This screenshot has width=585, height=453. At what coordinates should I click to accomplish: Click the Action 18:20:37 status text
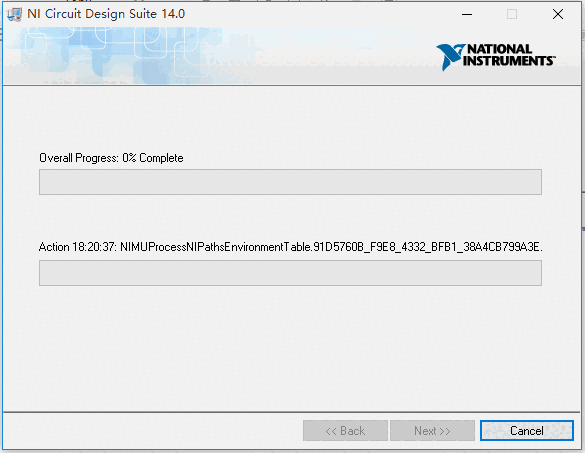[291, 247]
